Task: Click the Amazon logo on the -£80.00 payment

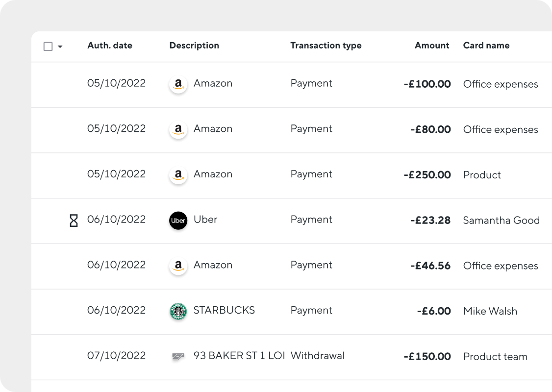Action: pos(178,130)
